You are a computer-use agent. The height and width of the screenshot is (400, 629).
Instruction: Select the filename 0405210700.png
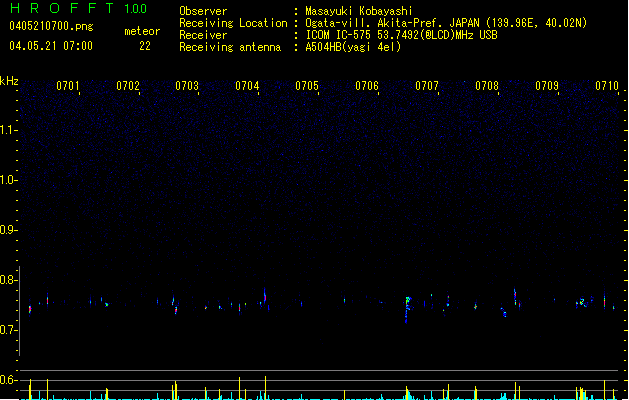click(51, 26)
